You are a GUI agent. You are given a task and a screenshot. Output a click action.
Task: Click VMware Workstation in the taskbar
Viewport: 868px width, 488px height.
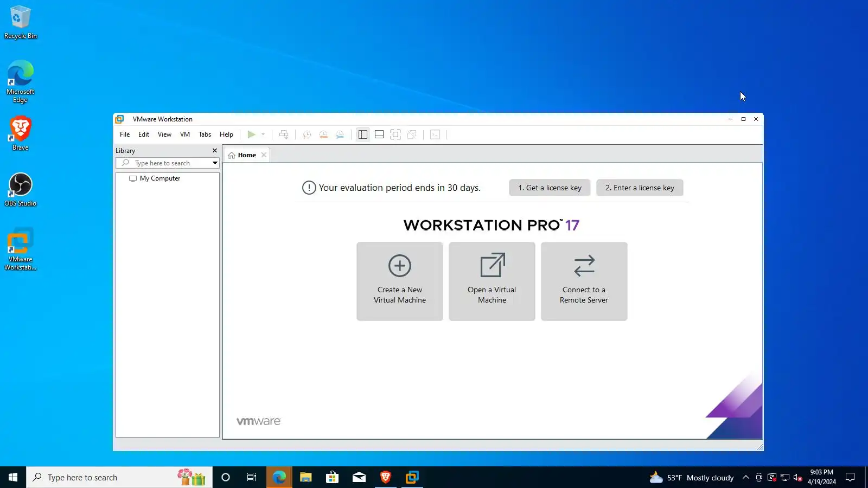(x=412, y=477)
